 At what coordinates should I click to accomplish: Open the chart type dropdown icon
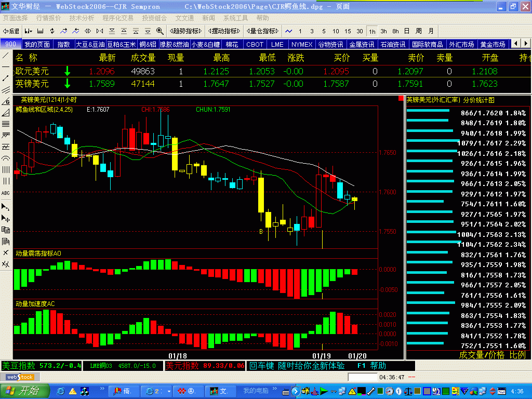pos(29,31)
